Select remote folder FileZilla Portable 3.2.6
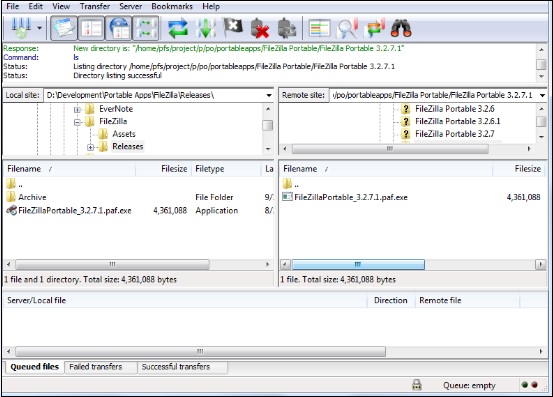Screen dimensions: 553x397 (455, 109)
